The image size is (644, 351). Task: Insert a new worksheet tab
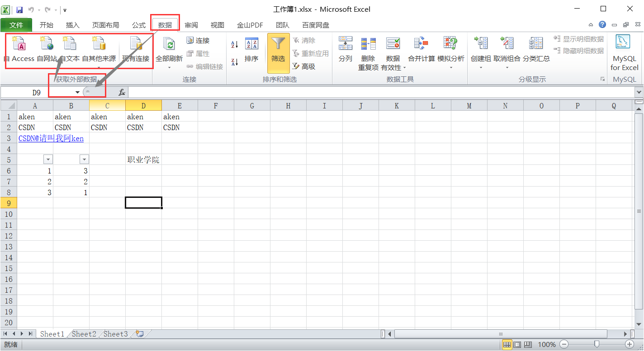pos(140,334)
